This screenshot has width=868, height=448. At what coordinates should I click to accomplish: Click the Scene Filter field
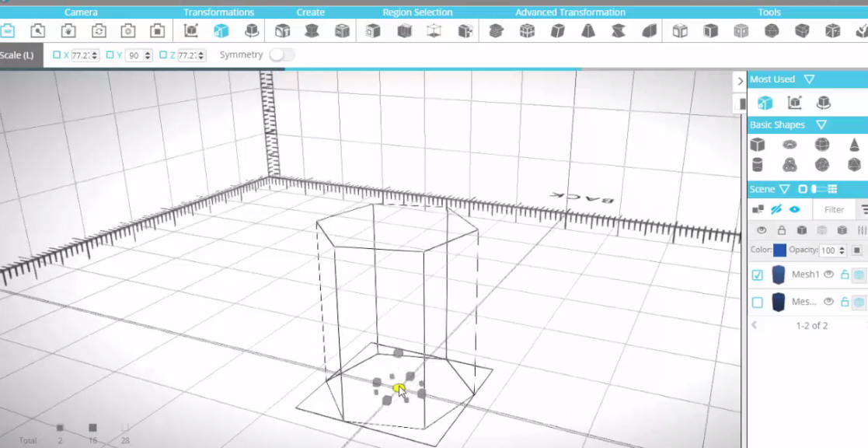pos(835,209)
